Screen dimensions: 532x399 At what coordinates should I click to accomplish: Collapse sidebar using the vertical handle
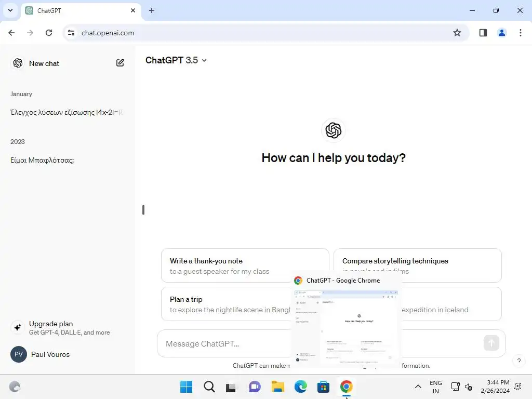coord(143,210)
